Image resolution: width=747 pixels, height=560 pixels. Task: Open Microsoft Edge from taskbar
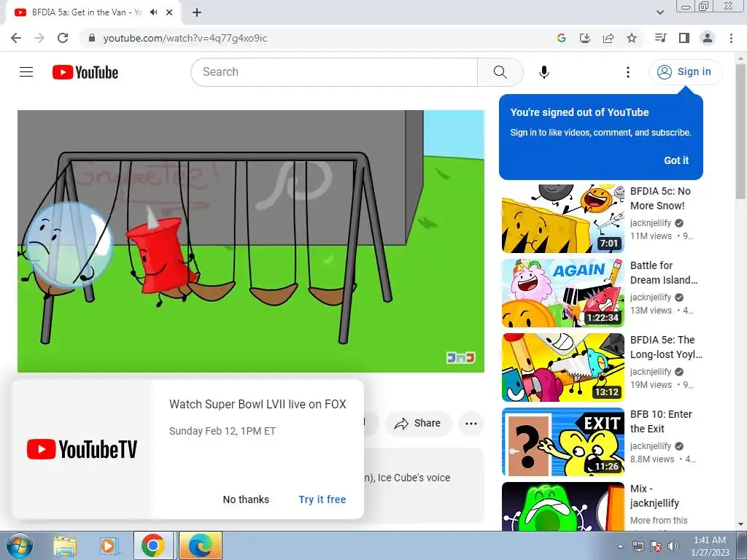tap(200, 546)
